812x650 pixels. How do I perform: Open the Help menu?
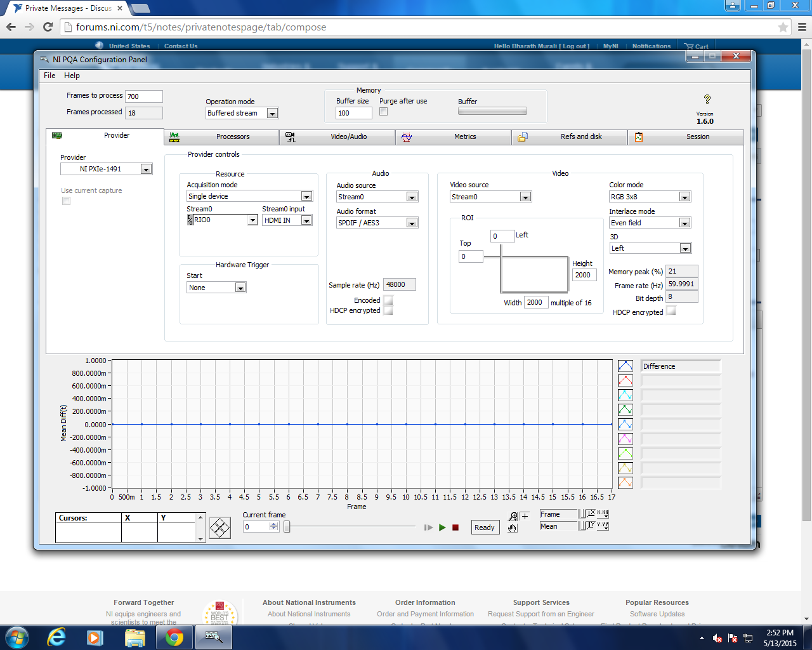72,76
